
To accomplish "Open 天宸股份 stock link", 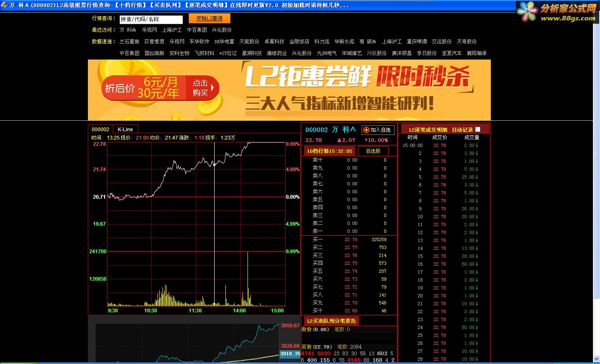I will 249,42.
